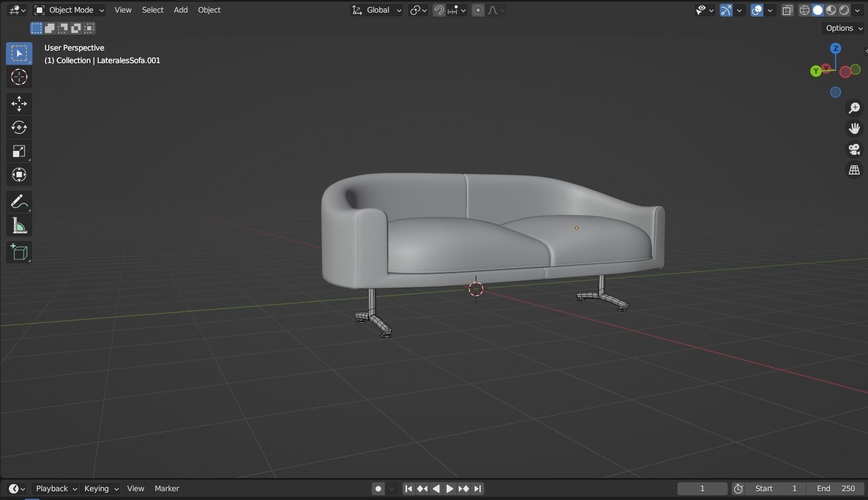Click the Y axis gizmo handle
868x500 pixels.
(816, 71)
